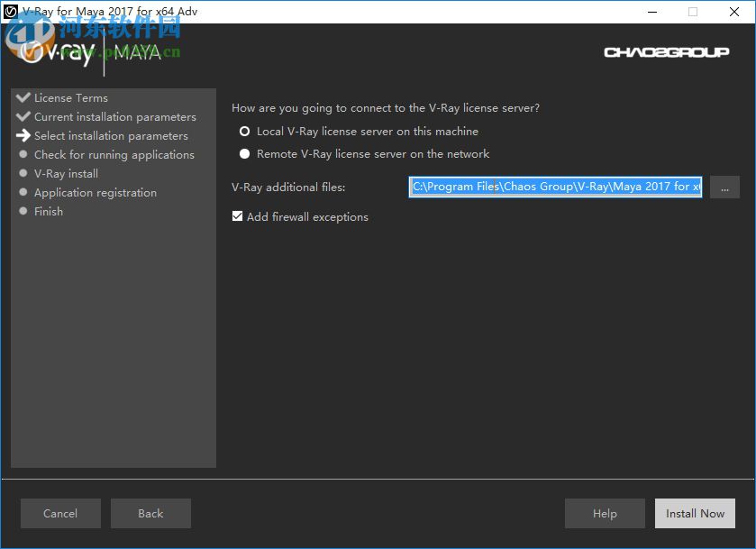Click the V-Ray additional files path field
756x549 pixels.
555,187
